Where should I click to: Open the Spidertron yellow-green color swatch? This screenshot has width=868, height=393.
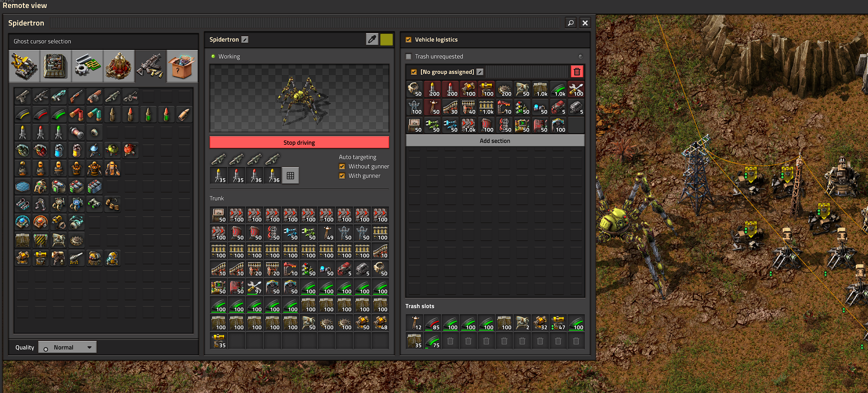coord(386,39)
